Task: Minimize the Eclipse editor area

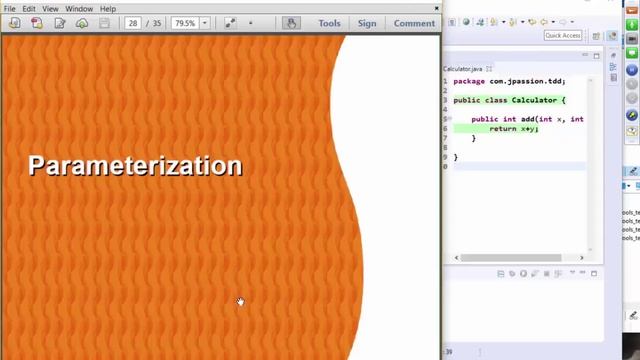Action: [585, 55]
